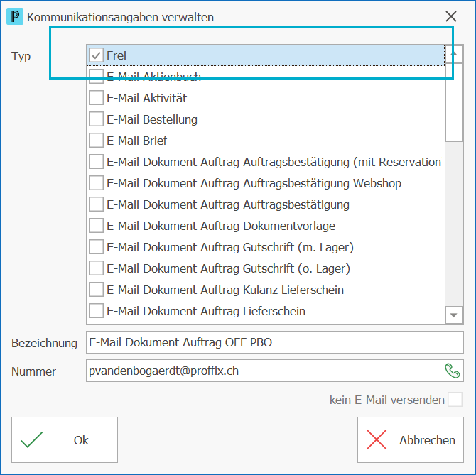Image resolution: width=476 pixels, height=475 pixels.
Task: Click the list scroll down arrow
Action: (x=454, y=315)
